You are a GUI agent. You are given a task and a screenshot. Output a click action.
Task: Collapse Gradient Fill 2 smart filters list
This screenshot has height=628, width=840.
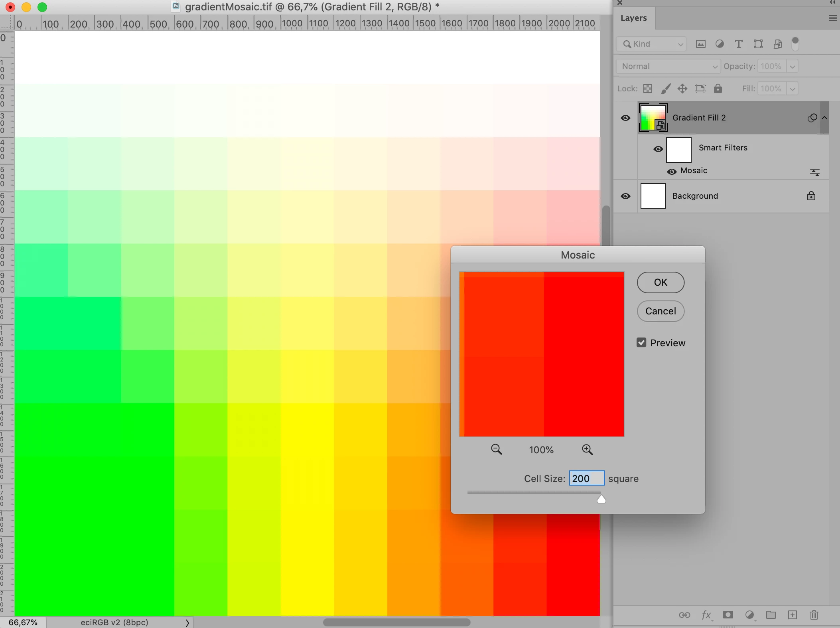[x=824, y=118]
